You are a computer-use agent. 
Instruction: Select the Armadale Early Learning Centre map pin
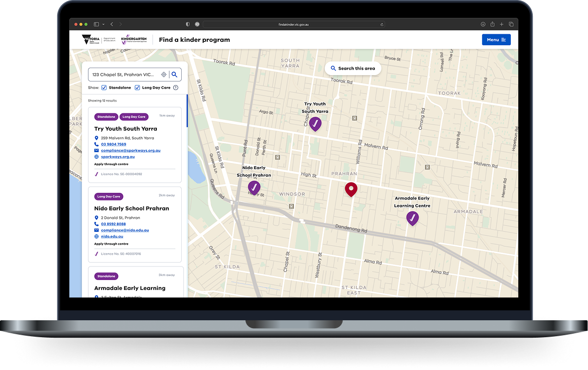413,218
